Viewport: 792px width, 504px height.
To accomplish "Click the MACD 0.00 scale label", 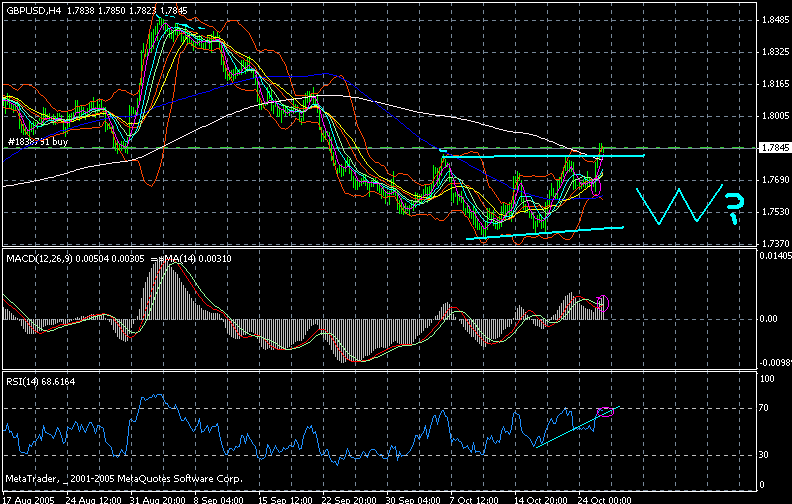I will [766, 319].
